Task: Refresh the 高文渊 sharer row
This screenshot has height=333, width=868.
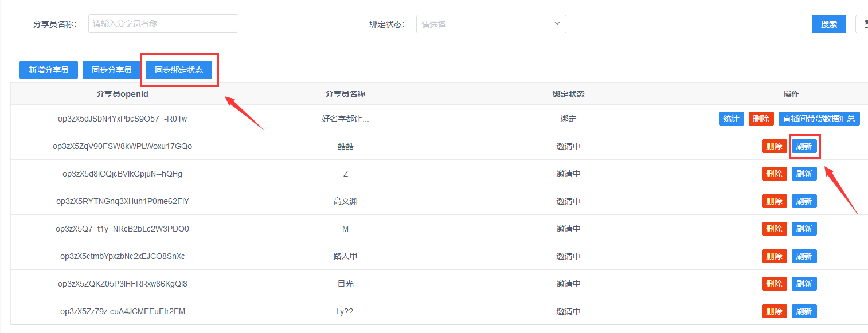Action: [x=804, y=201]
